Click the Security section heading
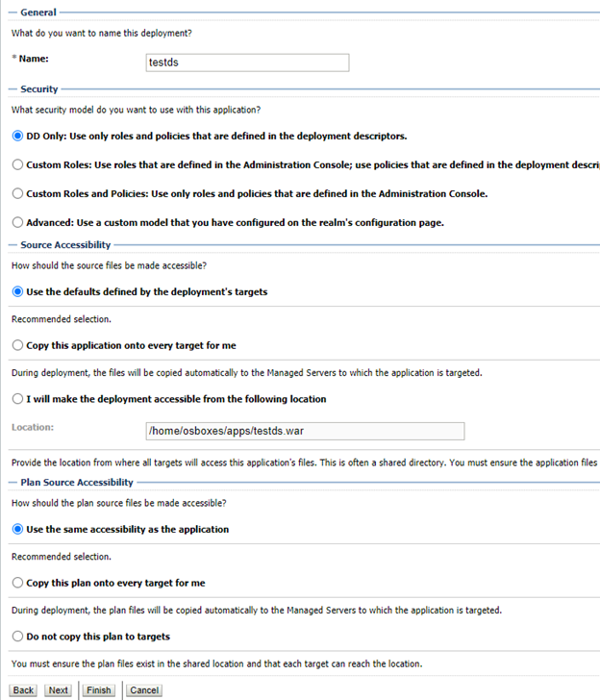The height and width of the screenshot is (700, 600). click(39, 89)
